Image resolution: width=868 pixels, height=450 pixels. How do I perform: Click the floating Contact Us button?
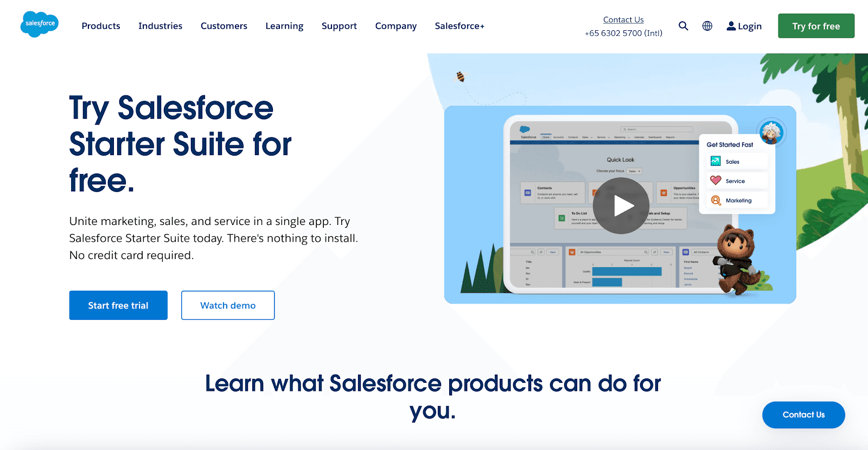pos(803,415)
